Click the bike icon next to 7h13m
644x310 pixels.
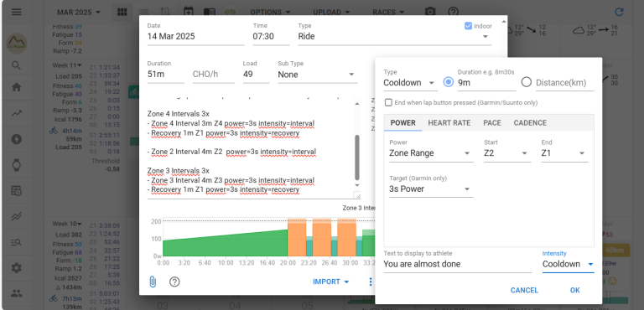coord(54,298)
